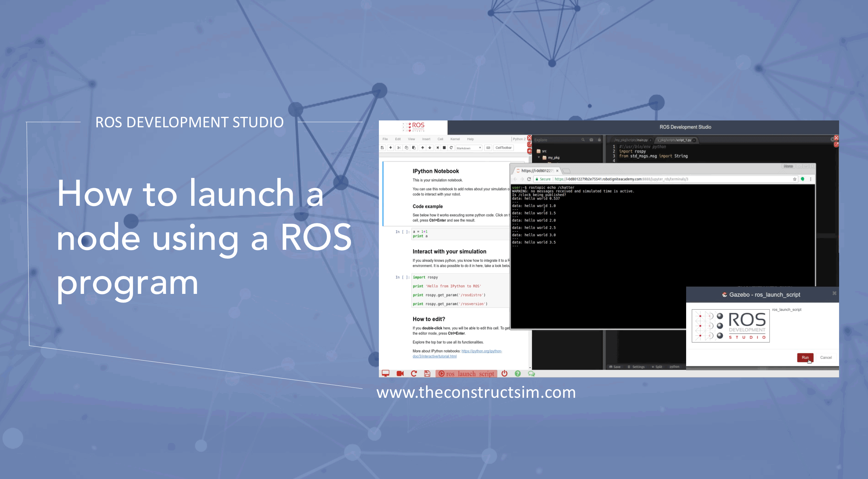Image resolution: width=868 pixels, height=479 pixels.
Task: Click the red power button icon
Action: 504,374
